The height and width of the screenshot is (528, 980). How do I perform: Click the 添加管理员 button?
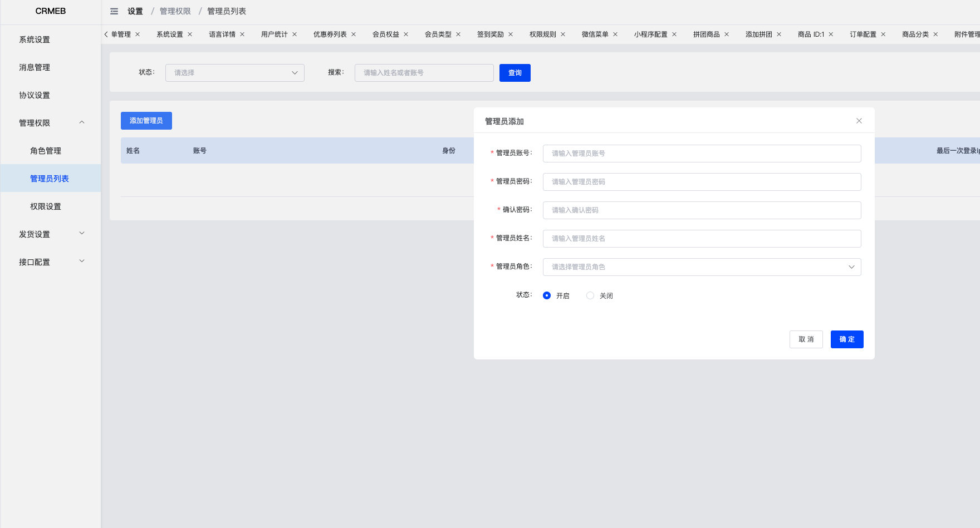click(x=146, y=121)
